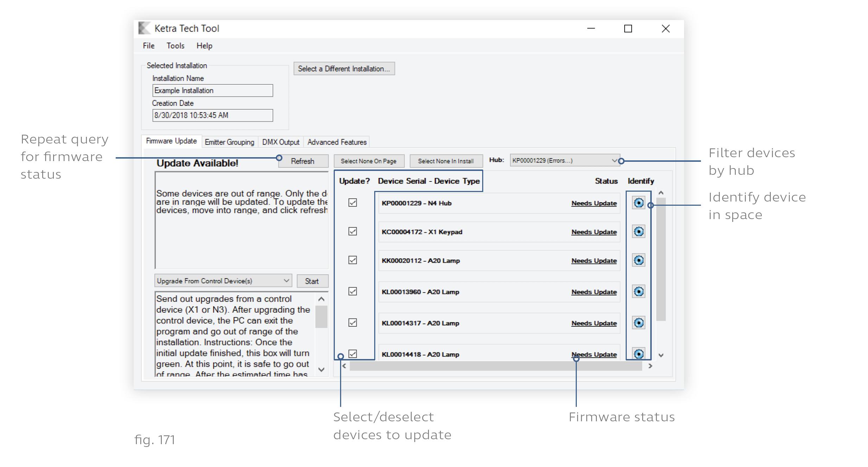
Task: Identify the KK00020112 A20 Lamp
Action: [638, 261]
